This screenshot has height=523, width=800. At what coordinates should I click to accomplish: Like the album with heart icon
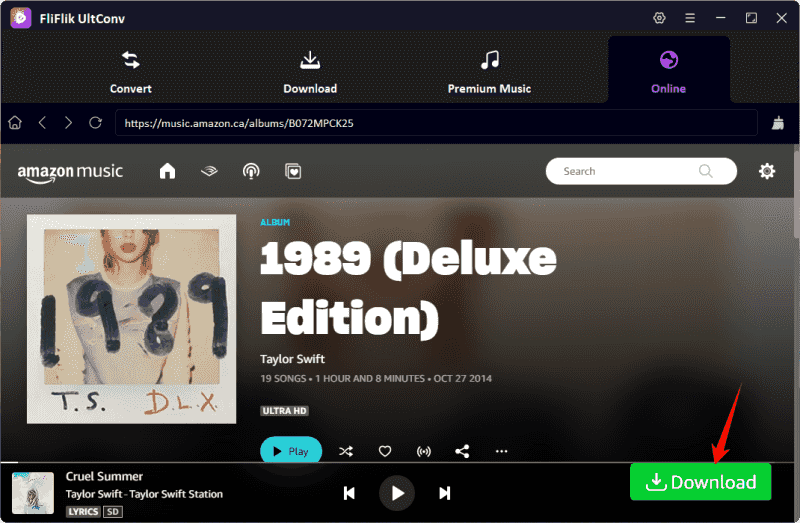[x=385, y=451]
